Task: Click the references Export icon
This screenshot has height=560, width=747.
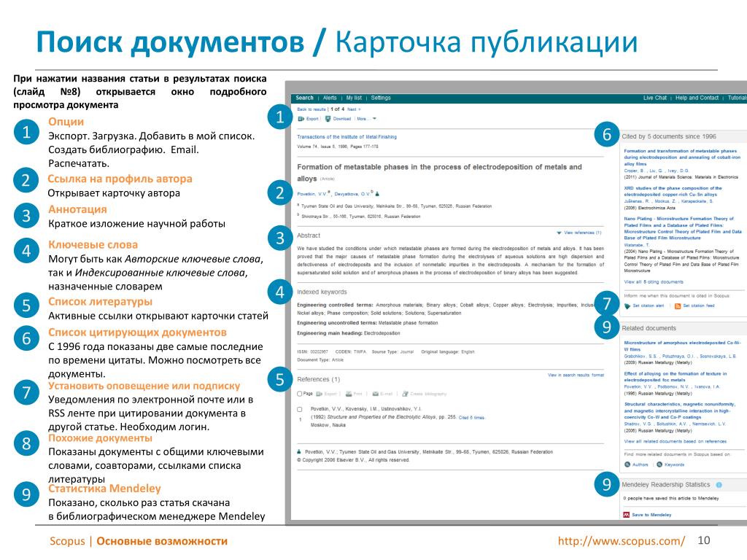Action: (320, 394)
